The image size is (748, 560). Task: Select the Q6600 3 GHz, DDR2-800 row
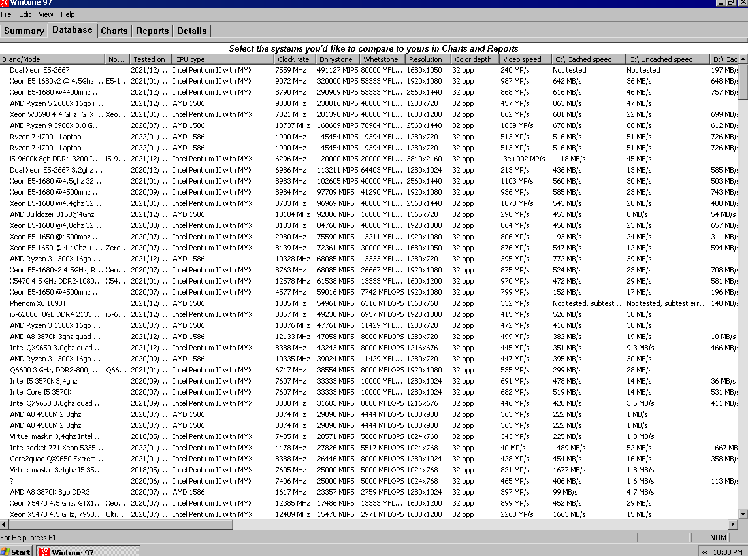(369, 370)
